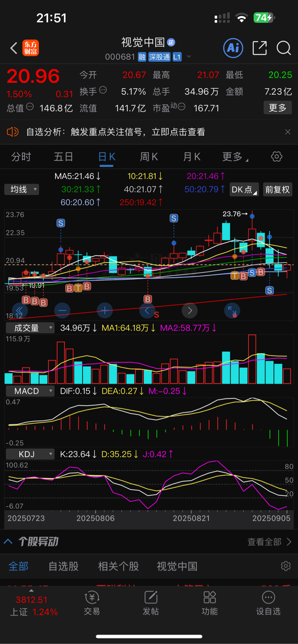The image size is (298, 644).
Task: Open chart settings gear icon
Action: [277, 157]
